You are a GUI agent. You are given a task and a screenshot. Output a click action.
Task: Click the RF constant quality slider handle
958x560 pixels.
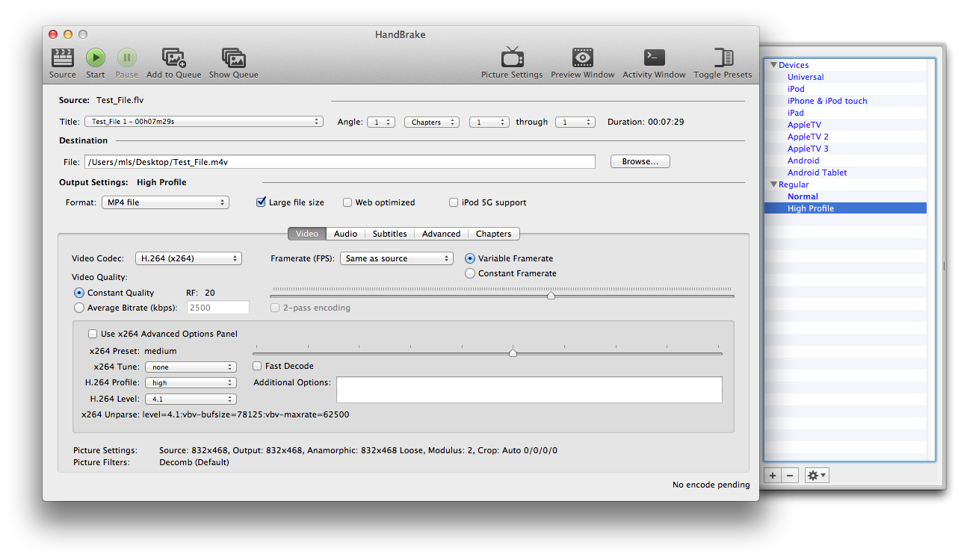(551, 296)
